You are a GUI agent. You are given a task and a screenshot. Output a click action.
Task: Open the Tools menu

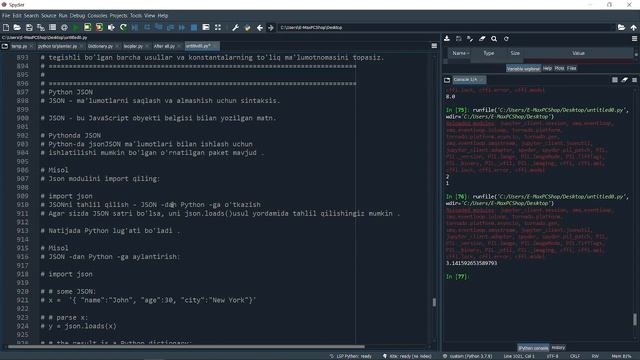[136, 16]
